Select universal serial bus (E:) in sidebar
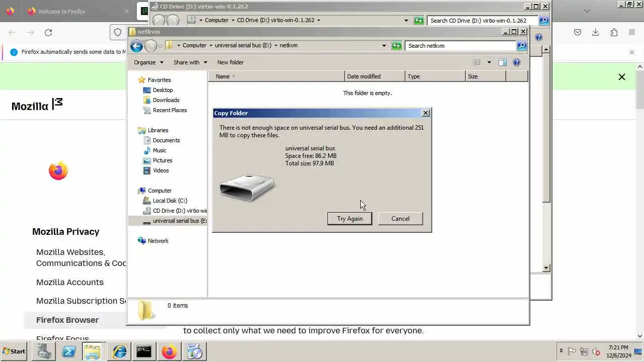The width and height of the screenshot is (644, 362). [168, 221]
